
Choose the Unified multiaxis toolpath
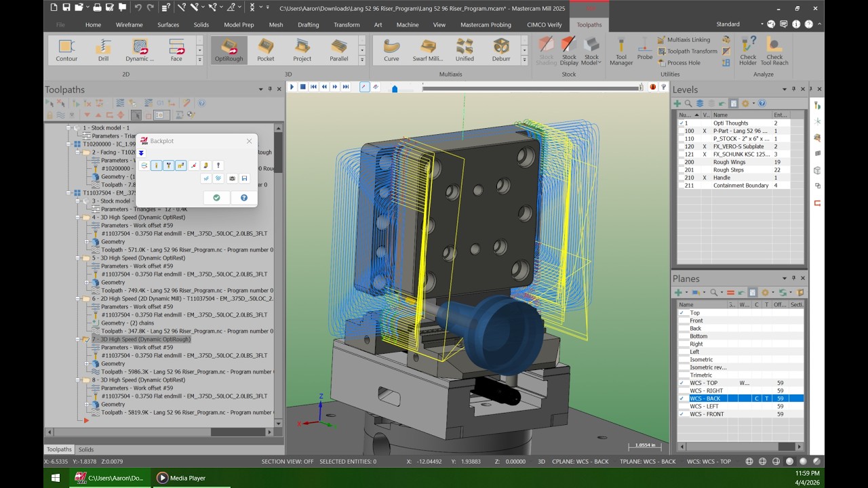[x=465, y=50]
